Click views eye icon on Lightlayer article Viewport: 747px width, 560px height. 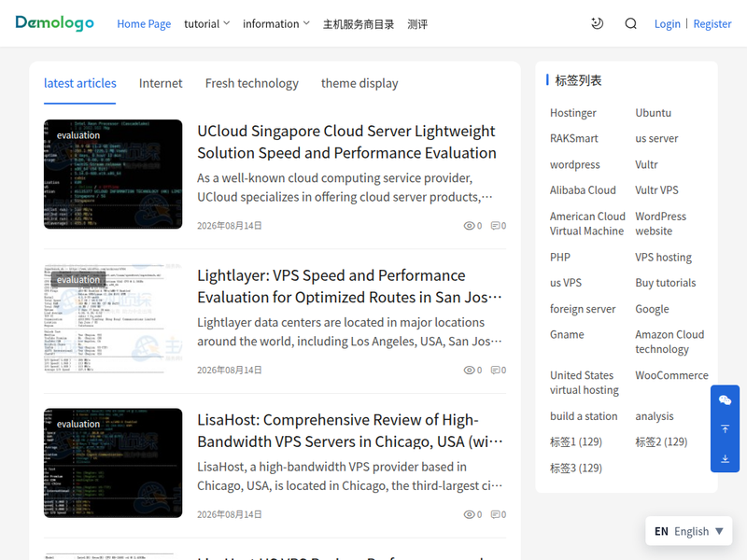(470, 370)
